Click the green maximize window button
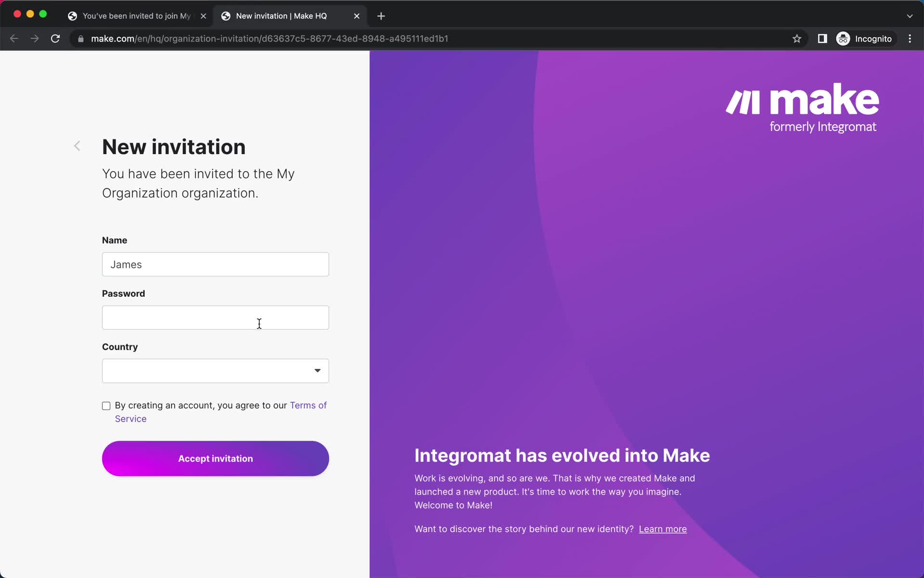924x578 pixels. point(43,14)
